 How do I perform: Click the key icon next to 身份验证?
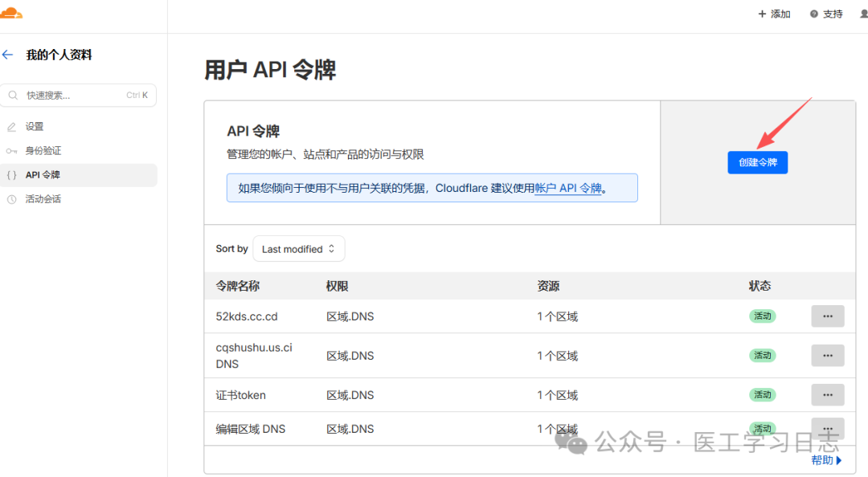tap(11, 151)
